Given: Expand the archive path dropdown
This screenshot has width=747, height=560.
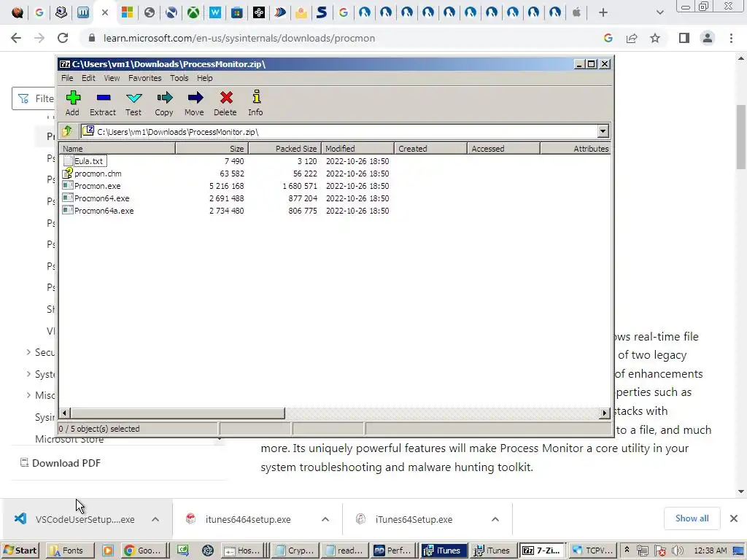Looking at the screenshot, I should pos(603,131).
